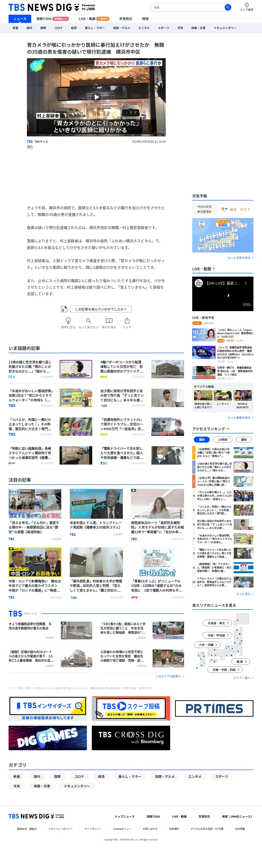
Task: Open TBS CROSS DIG with Bloomberg banner
Action: pos(131,738)
